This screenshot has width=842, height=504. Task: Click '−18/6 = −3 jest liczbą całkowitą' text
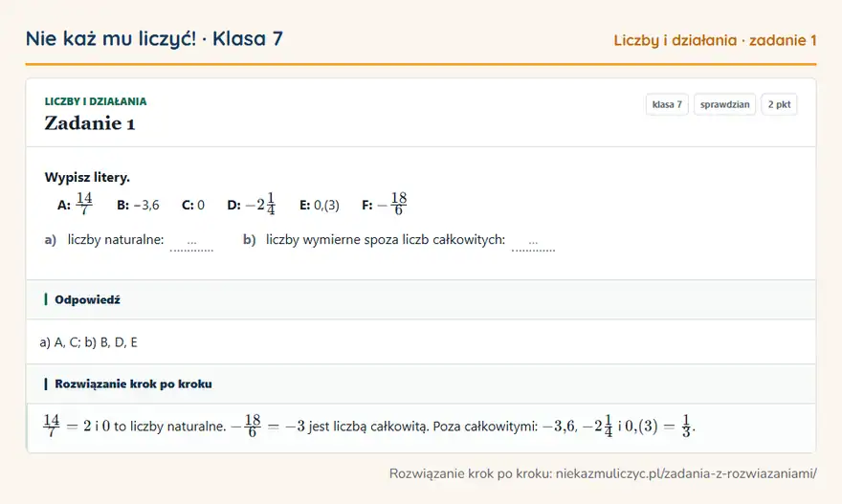330,427
